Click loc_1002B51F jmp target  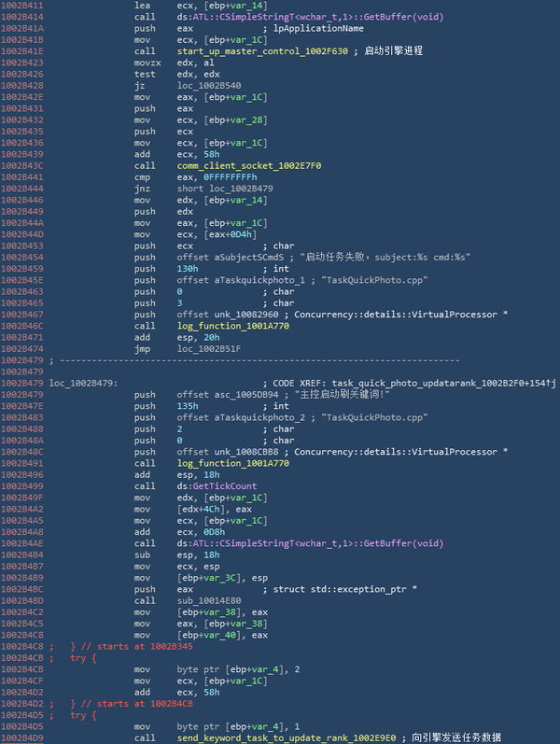click(x=209, y=349)
